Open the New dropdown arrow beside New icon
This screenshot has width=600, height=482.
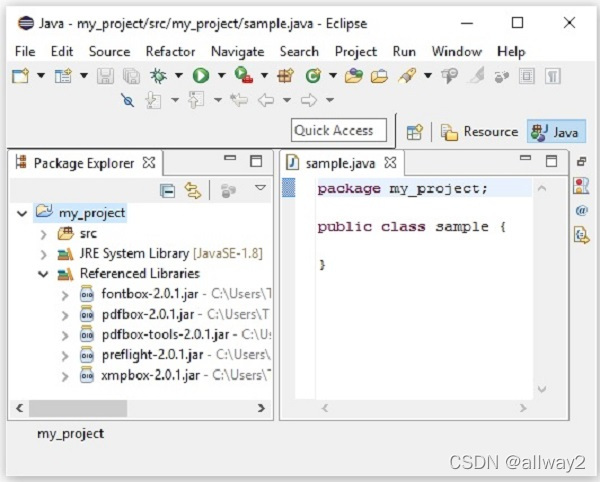pyautogui.click(x=41, y=75)
